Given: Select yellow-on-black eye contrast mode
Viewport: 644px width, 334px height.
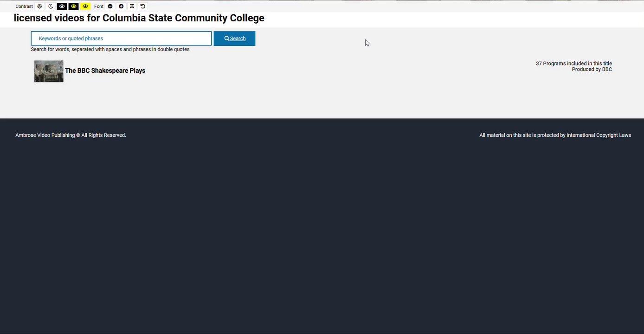Looking at the screenshot, I should click(x=73, y=6).
